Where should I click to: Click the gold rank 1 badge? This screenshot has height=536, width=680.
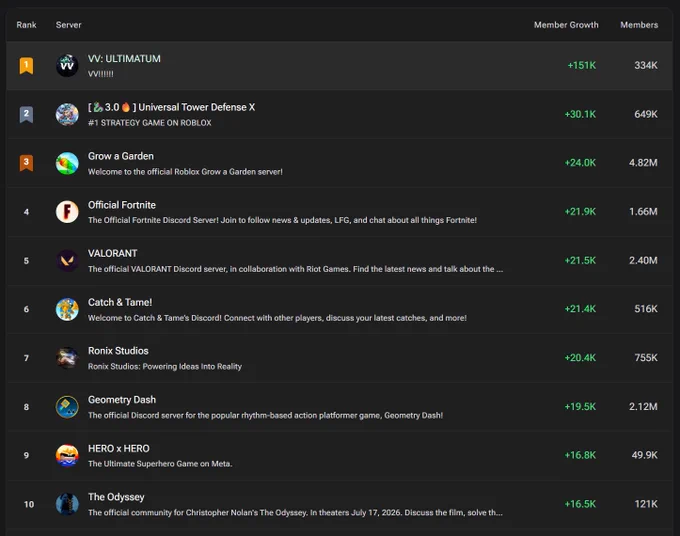pyautogui.click(x=26, y=65)
